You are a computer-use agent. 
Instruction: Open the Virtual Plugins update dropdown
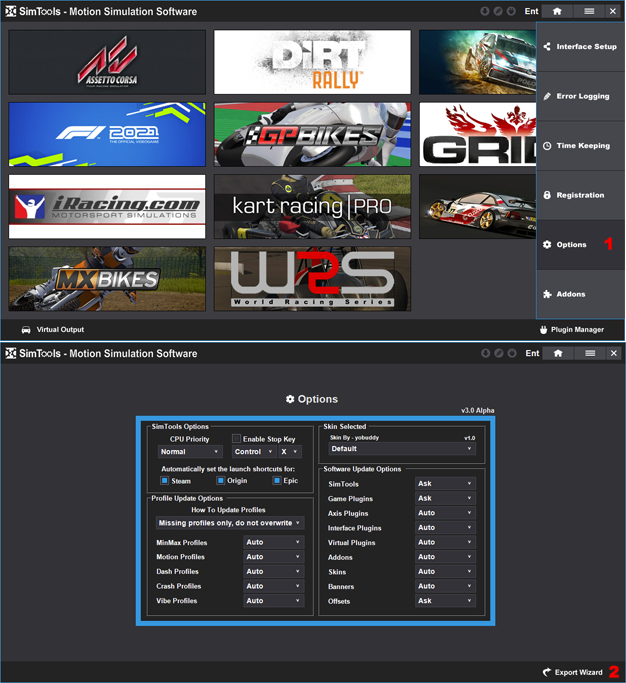(445, 542)
